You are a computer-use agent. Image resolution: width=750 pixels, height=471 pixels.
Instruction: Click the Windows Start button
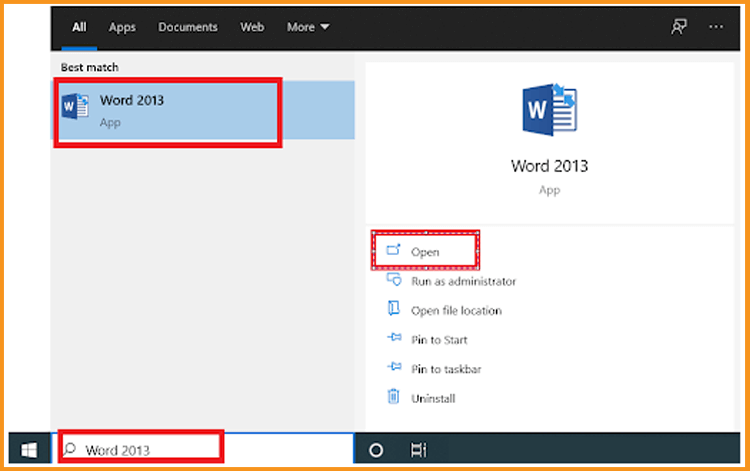(x=29, y=449)
